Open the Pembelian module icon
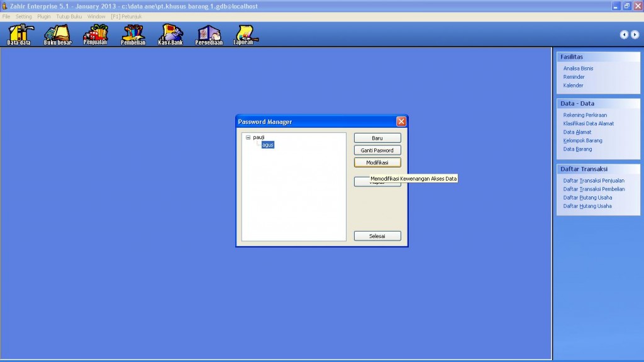Viewport: 644px width, 362px height. click(x=133, y=35)
